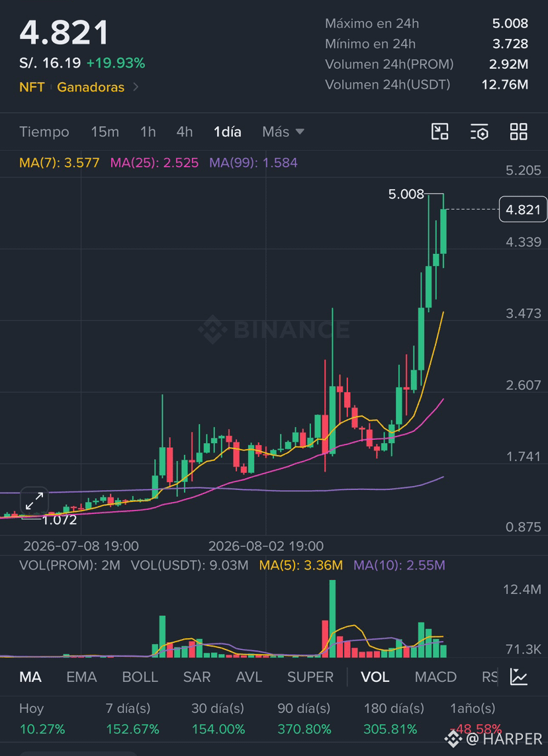Click the 5.008 high marker on chart

coord(406,194)
